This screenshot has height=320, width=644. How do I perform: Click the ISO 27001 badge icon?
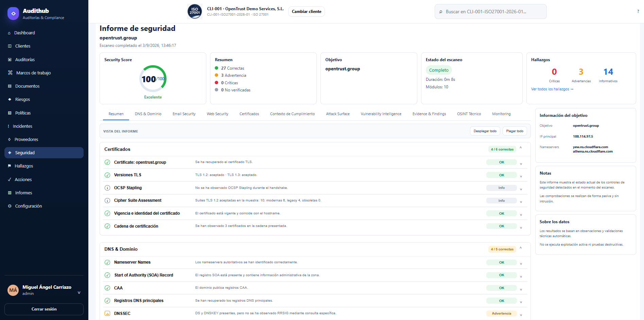(x=195, y=12)
